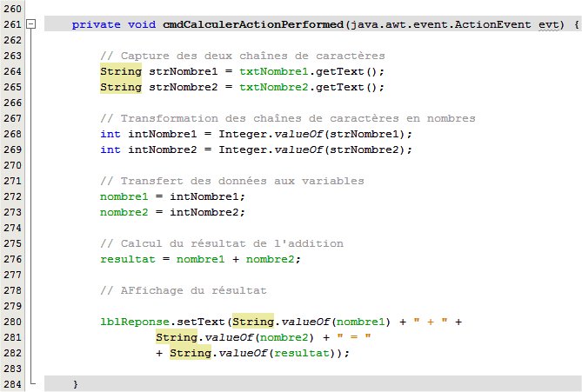Screen dimensions: 582x392
Task: Click closing brace on line 284
Action: coord(76,384)
